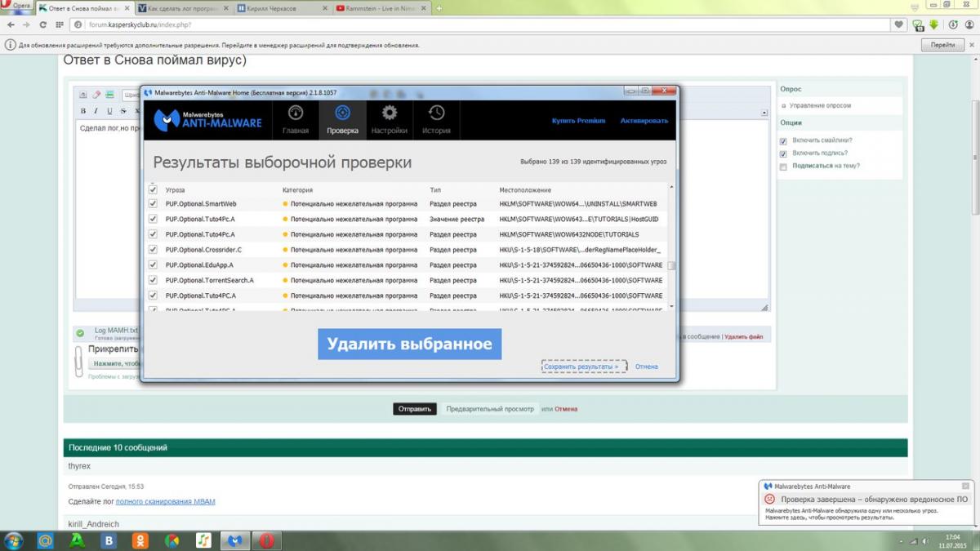Click Отправить button on forum
Viewport: 980px width, 551px height.
pos(415,409)
